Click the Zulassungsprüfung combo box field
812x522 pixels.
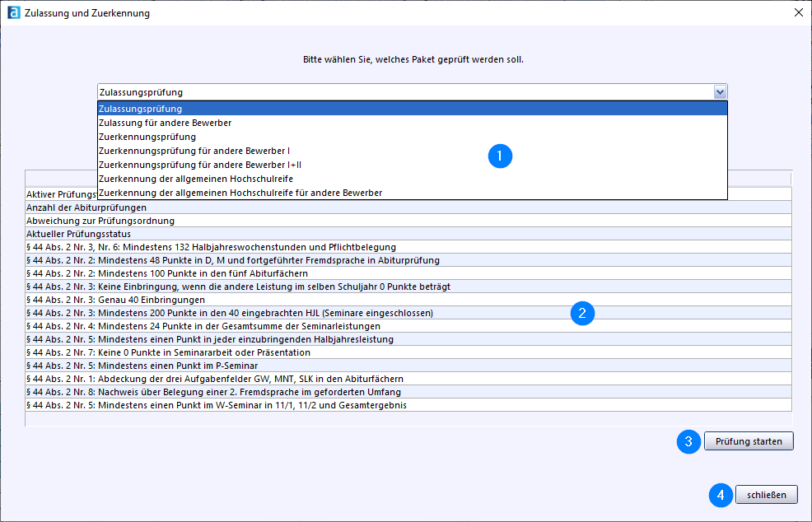413,92
